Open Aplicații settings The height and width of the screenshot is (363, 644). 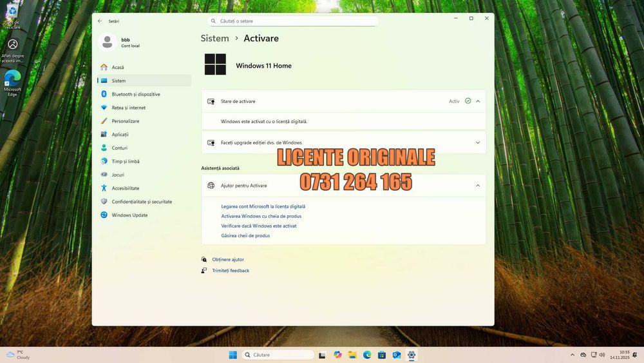tap(144, 134)
